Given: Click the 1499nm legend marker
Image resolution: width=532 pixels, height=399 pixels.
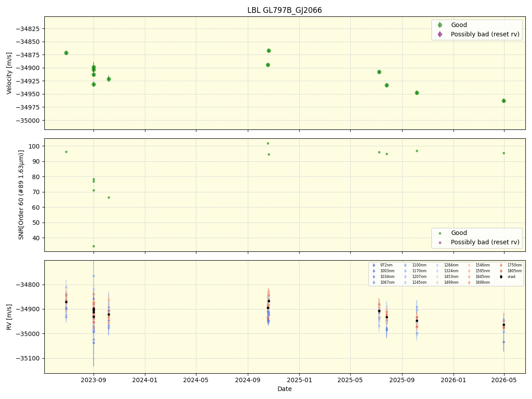Looking at the screenshot, I should point(437,282).
